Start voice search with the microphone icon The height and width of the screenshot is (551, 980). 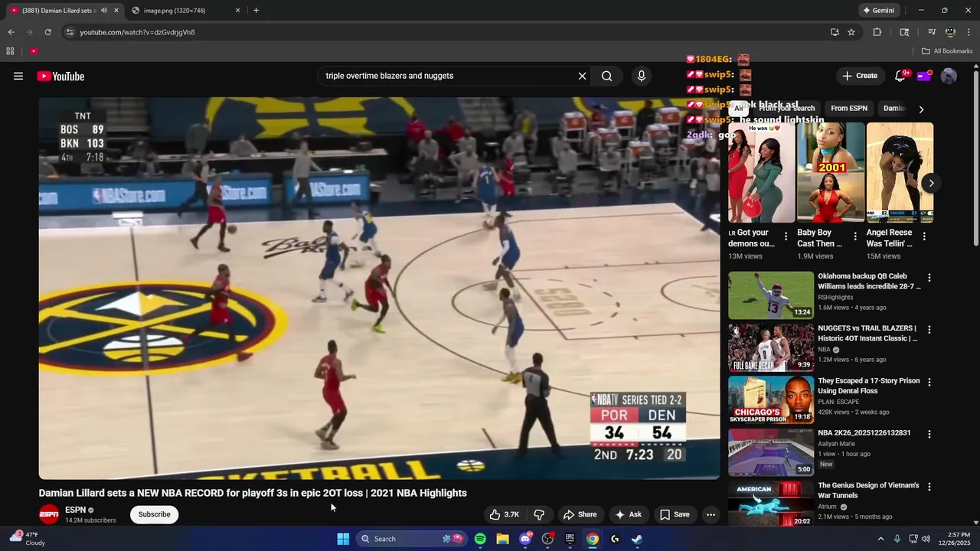point(642,76)
